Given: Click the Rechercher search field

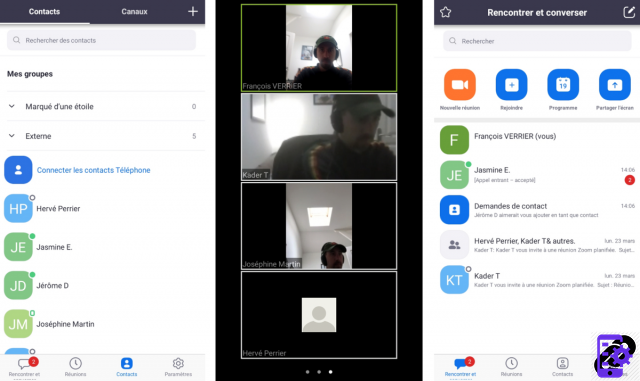Looking at the screenshot, I should pos(537,41).
